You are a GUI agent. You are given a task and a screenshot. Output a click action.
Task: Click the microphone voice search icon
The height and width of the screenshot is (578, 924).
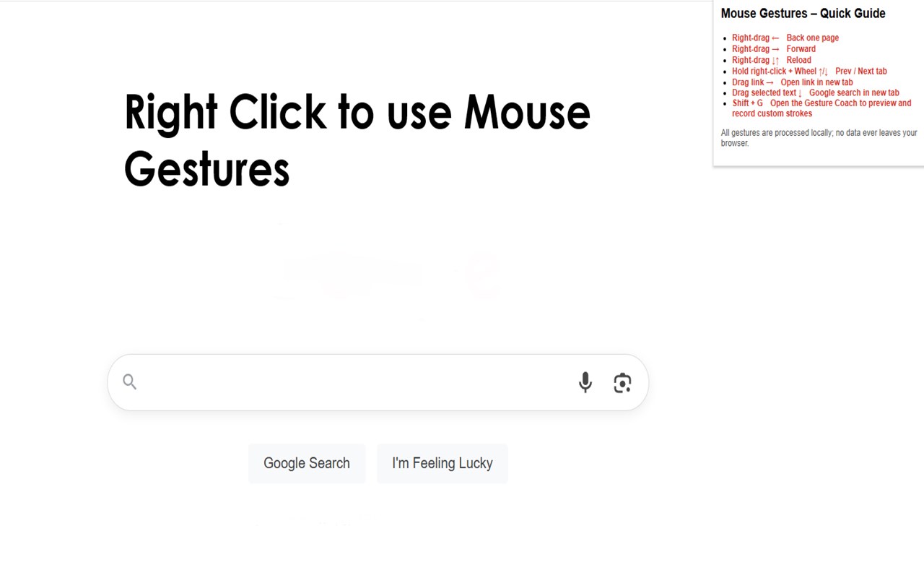pyautogui.click(x=585, y=382)
